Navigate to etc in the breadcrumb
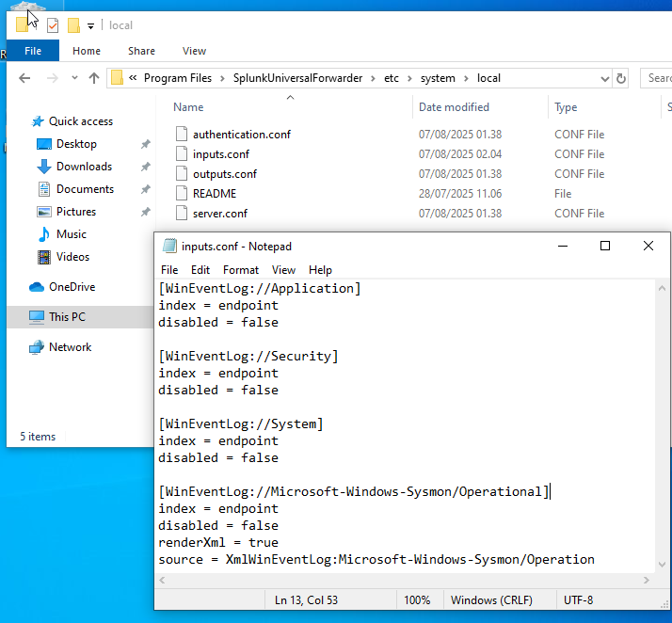The height and width of the screenshot is (623, 672). (x=392, y=78)
